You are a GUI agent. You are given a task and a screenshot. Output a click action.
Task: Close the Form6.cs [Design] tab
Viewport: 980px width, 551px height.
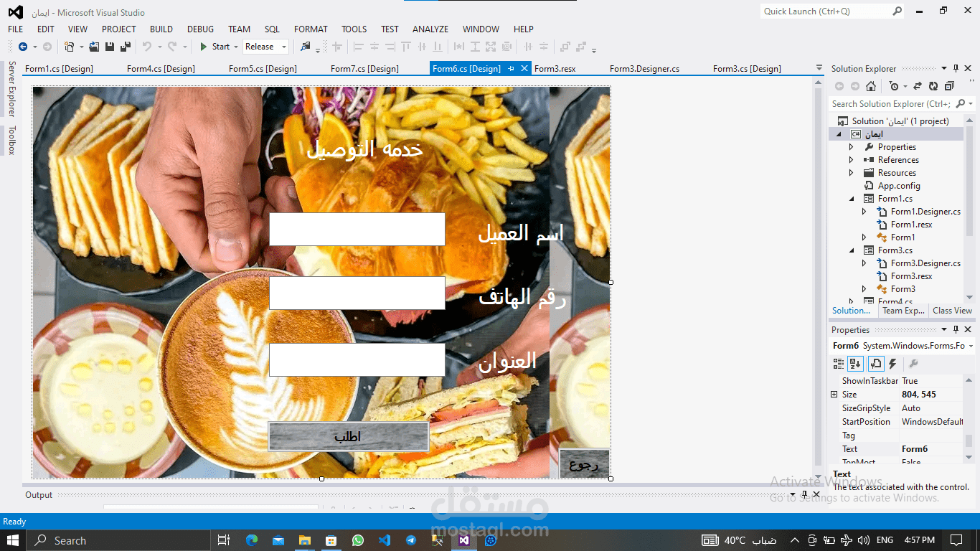coord(524,68)
